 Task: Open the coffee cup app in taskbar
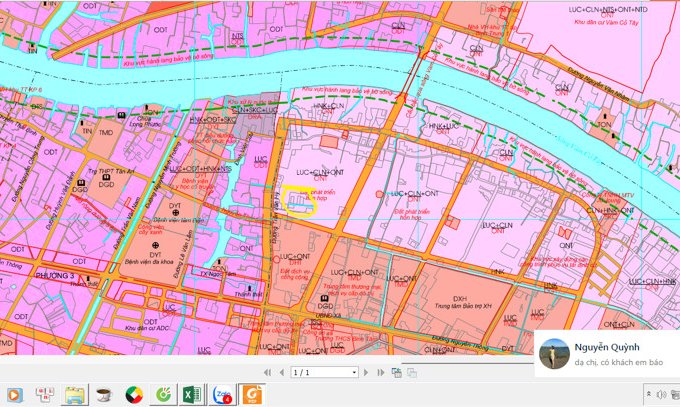103,393
